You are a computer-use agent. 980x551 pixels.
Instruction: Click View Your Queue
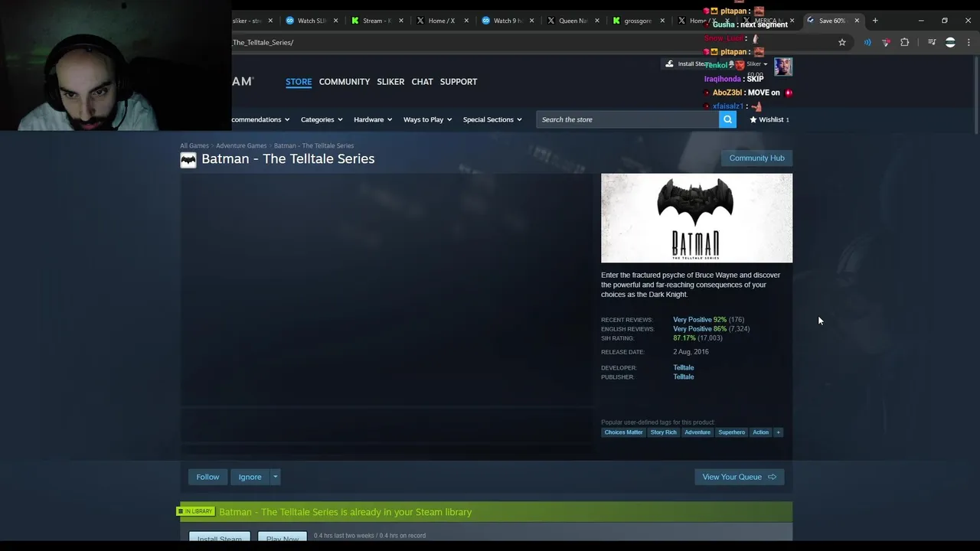739,477
